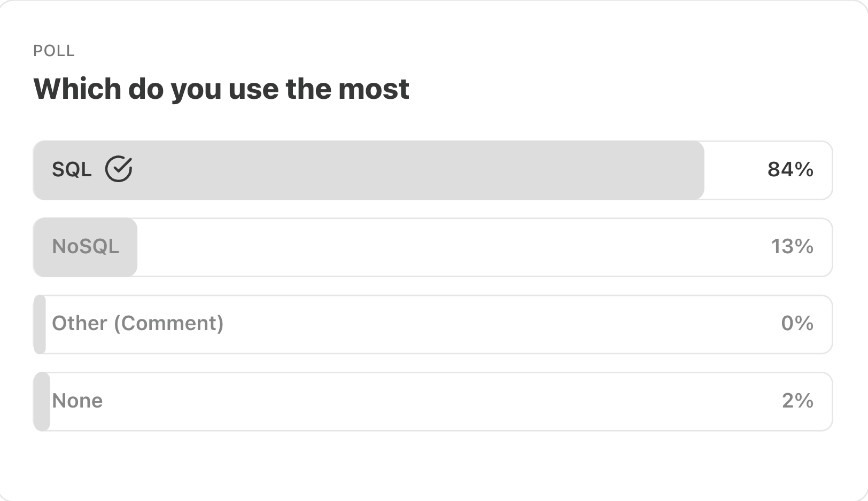Screen dimensions: 868x501
Task: Click the SQL gray filled result bar
Action: (369, 170)
